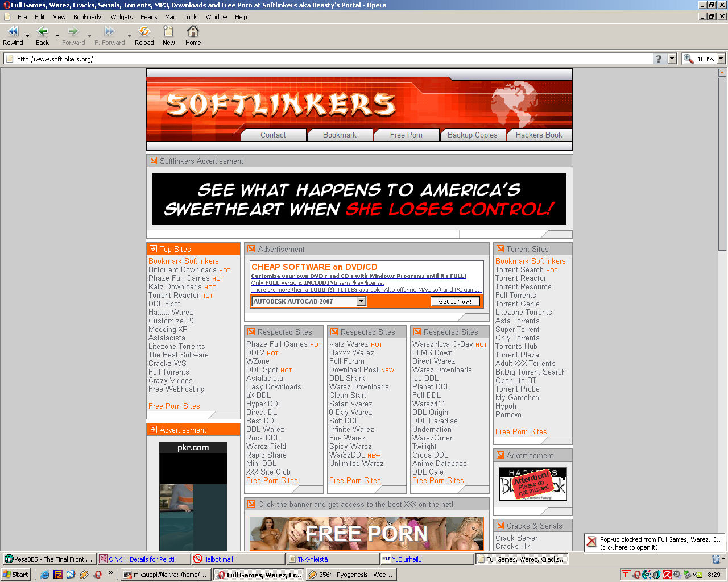Open the mikauppi@lakka terminal taskbar item
Screen dimensions: 728x582
click(x=166, y=575)
